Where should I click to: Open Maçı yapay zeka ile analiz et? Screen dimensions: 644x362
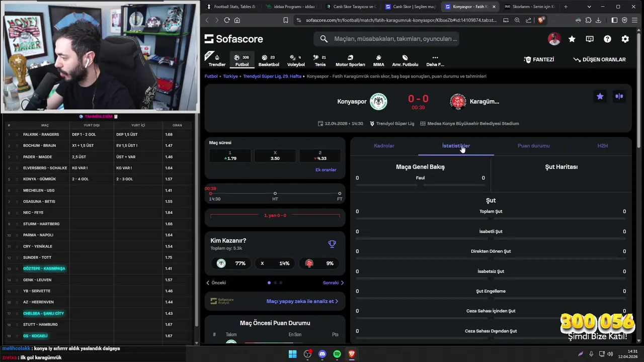pos(302,301)
